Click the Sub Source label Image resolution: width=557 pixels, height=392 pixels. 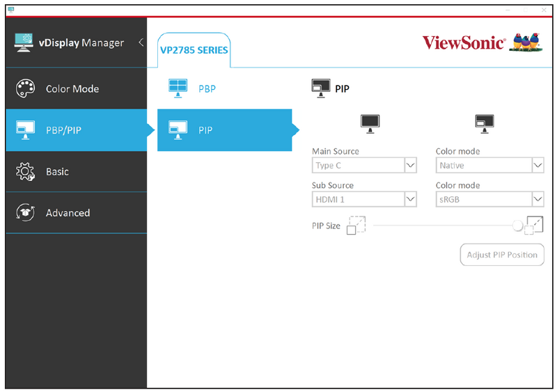tap(333, 185)
